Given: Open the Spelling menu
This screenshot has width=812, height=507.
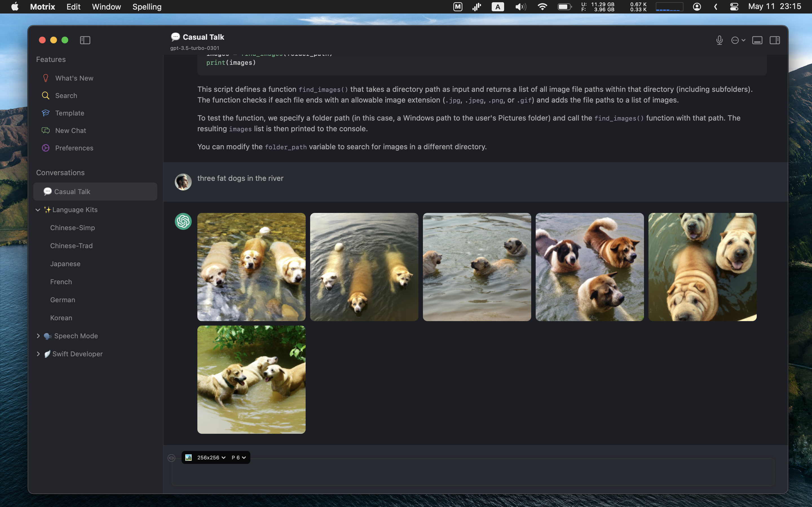Looking at the screenshot, I should click(x=147, y=7).
